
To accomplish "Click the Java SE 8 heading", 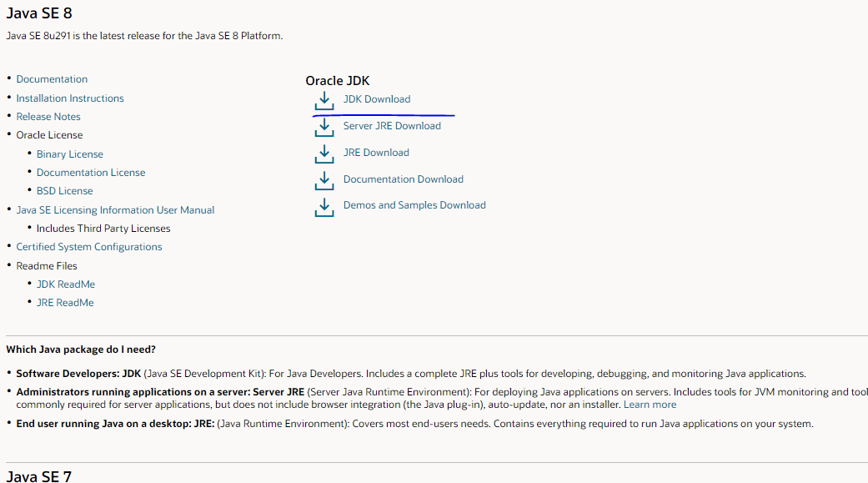I will coord(38,13).
